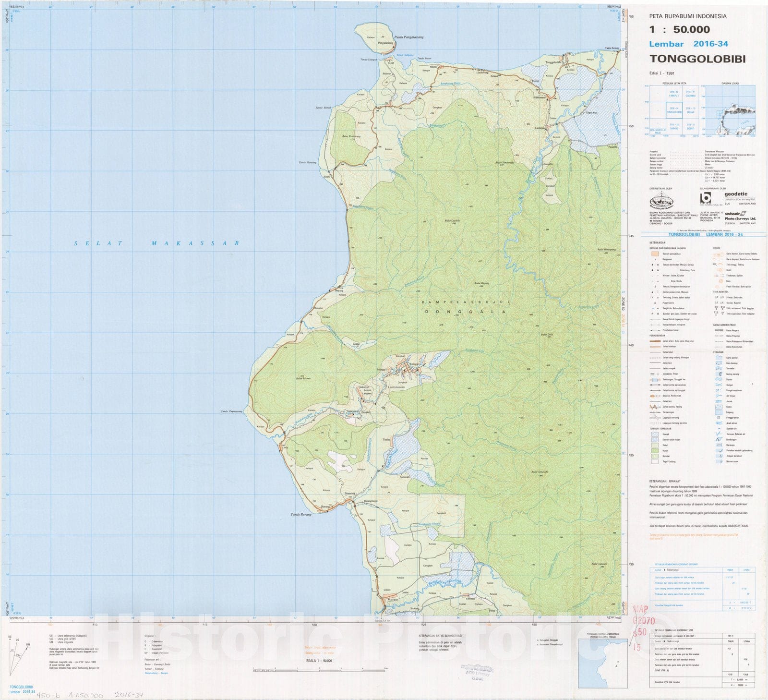Click the Bendungan dam symbol in legend
Screen dimensions: 768x700
click(719, 439)
